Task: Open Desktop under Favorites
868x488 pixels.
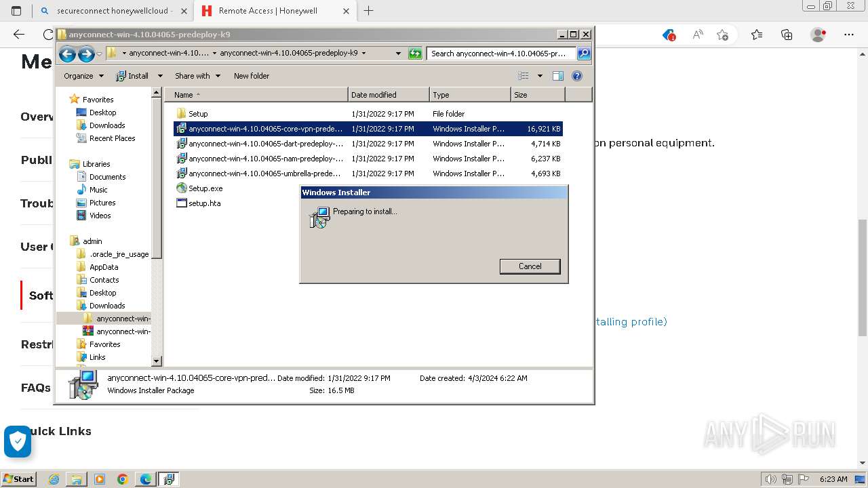Action: (102, 113)
